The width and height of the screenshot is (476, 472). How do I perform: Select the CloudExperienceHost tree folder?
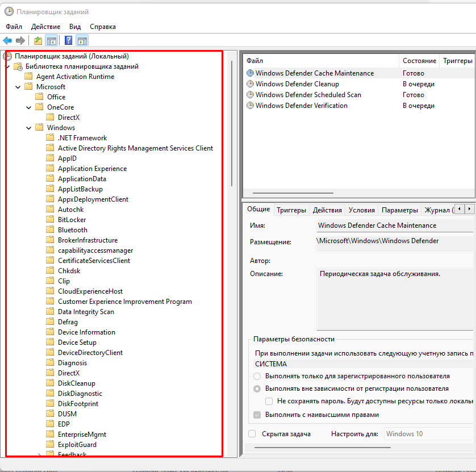pos(90,291)
